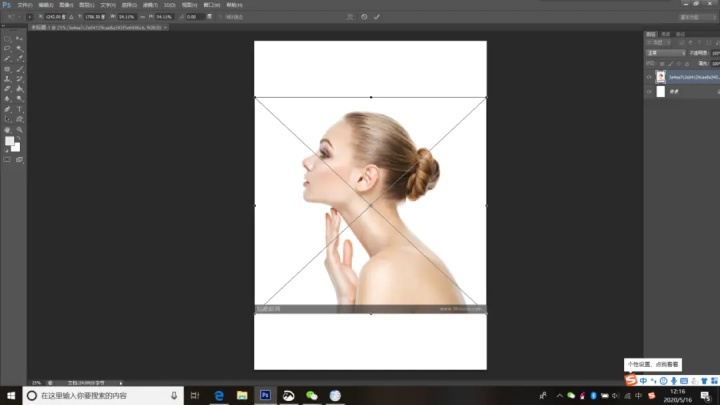The image size is (720, 405).
Task: Toggle Quick Mask mode icon
Action: point(7,160)
